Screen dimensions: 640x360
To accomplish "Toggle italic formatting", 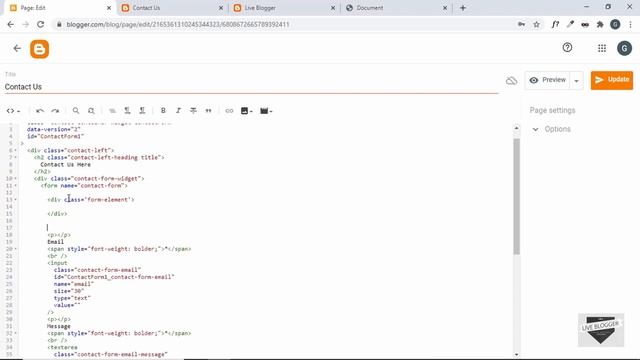I will [x=178, y=111].
